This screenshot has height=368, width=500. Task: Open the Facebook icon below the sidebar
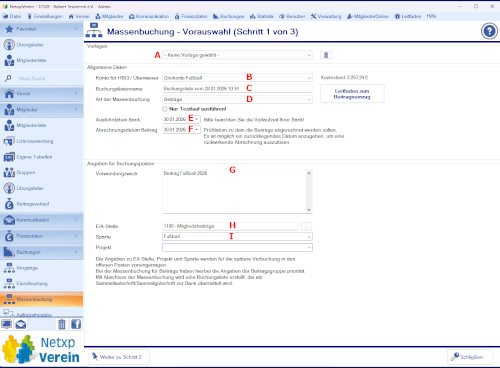coord(76,324)
